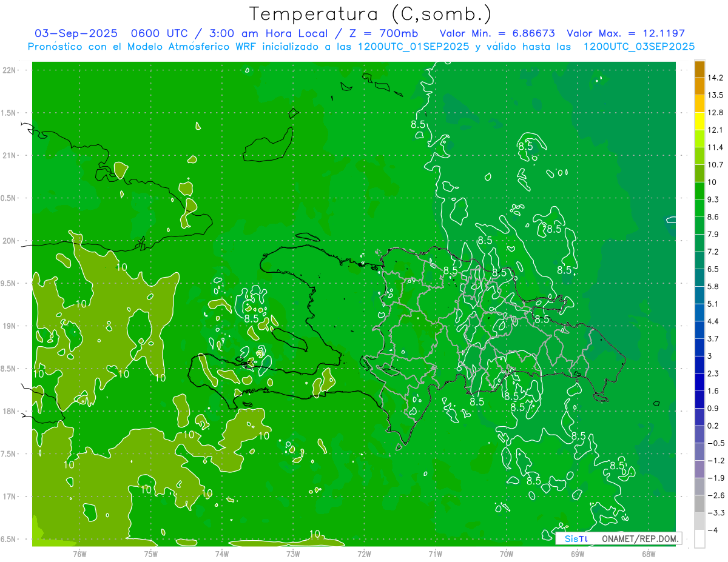
Task: Click the "0.9" legend value
Action: tap(713, 409)
